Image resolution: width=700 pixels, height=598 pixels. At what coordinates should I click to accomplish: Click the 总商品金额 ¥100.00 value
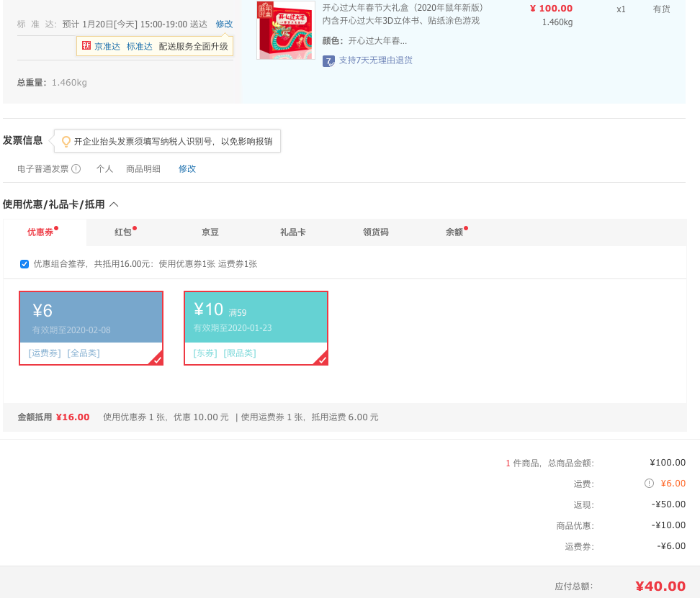click(668, 463)
